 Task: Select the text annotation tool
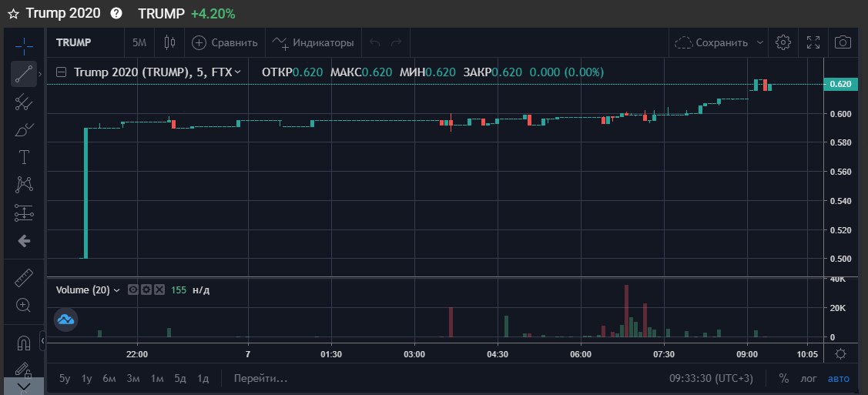[24, 157]
